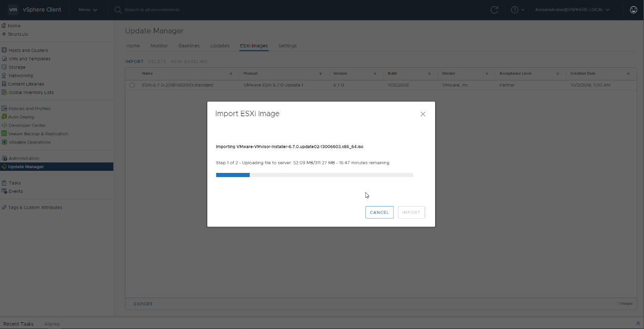Screen dimensions: 644x329
Task: Open the Administrator@VSPHERE.LOCAL user dropdown
Action: pyautogui.click(x=573, y=9)
